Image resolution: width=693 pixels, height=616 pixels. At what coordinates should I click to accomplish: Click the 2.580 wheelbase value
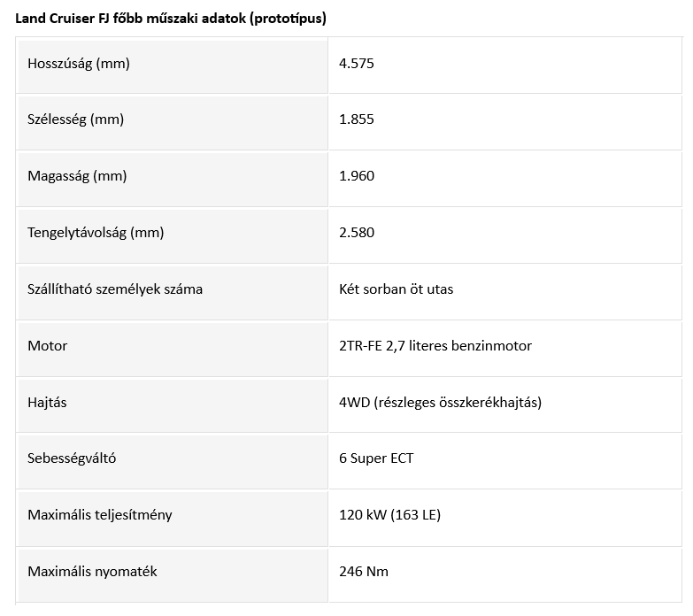coord(357,233)
